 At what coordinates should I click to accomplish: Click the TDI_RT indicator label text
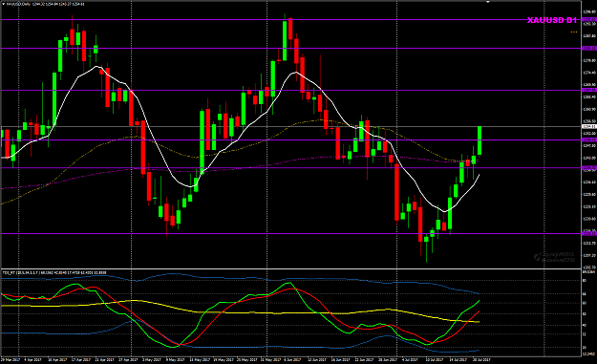point(54,272)
